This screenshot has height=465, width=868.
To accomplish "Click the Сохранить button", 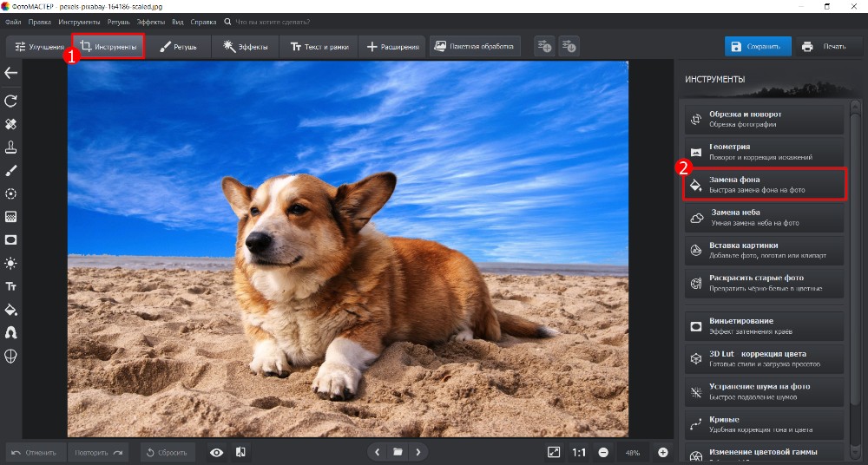I will click(757, 46).
